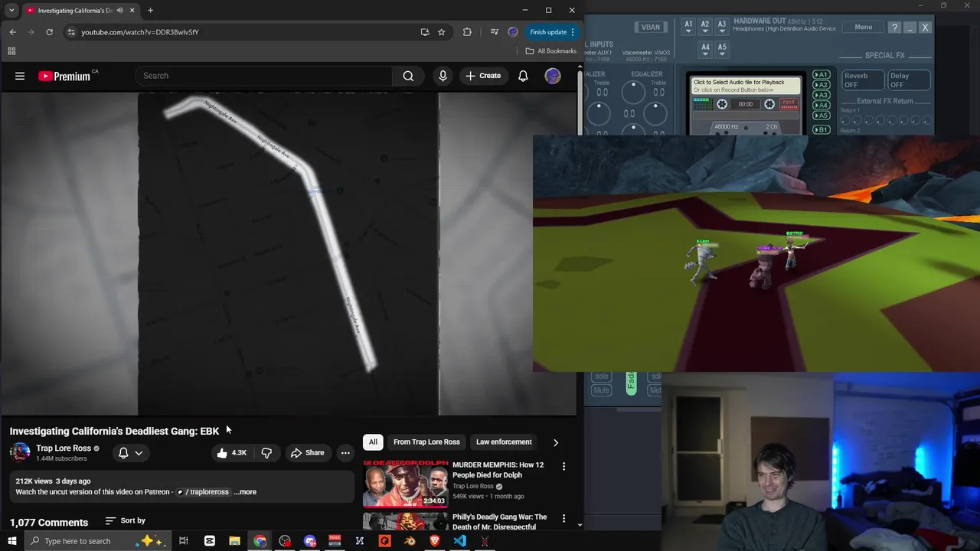The width and height of the screenshot is (980, 551).
Task: Open YouTube account avatar menu
Action: (x=552, y=76)
